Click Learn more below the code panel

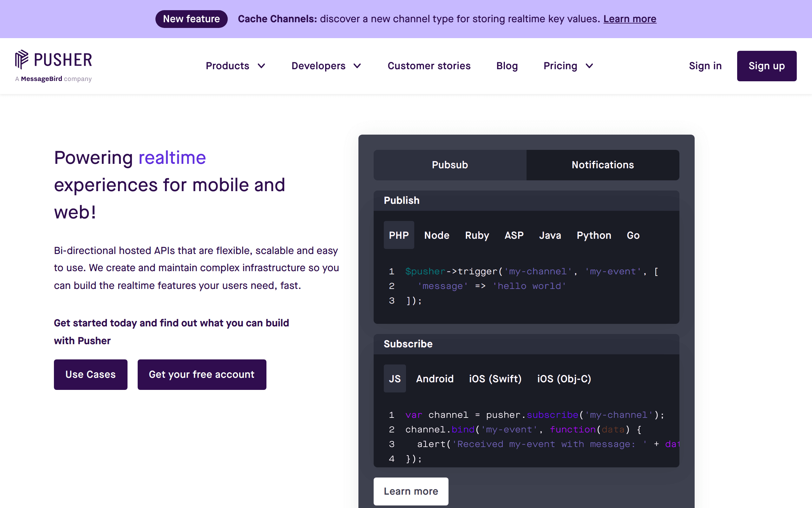(x=411, y=491)
